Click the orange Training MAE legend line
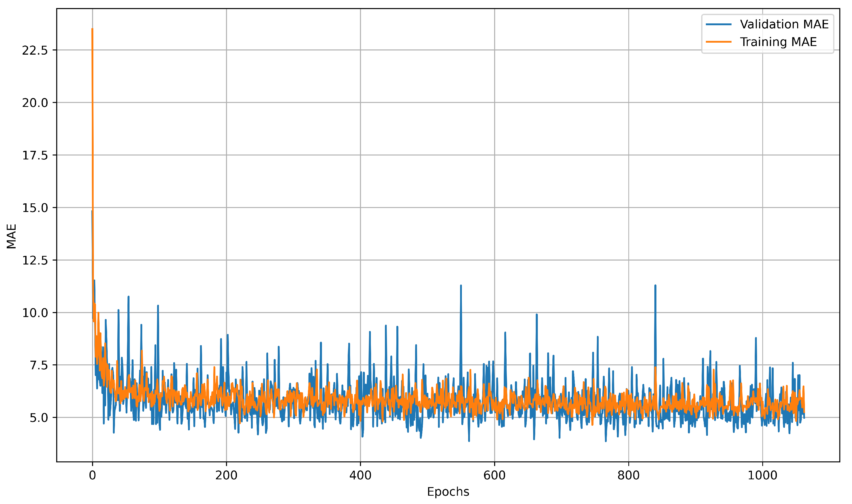 [x=718, y=42]
